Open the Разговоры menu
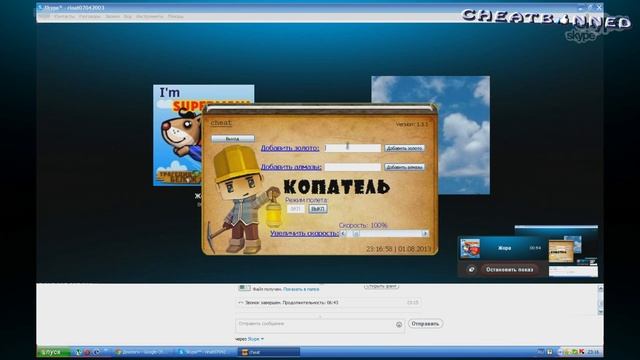Image resolution: width=640 pixels, height=360 pixels. [x=90, y=17]
